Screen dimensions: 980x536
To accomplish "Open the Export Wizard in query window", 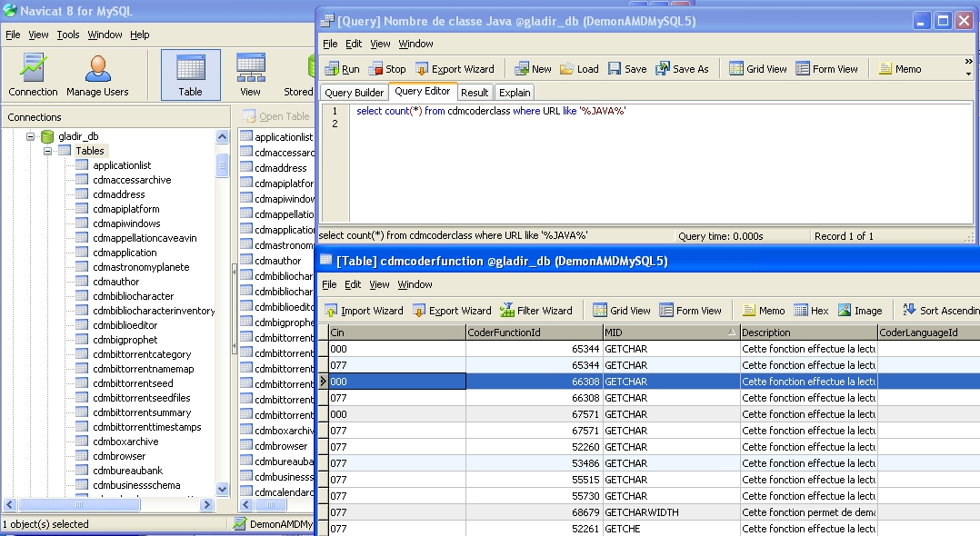I will (455, 69).
